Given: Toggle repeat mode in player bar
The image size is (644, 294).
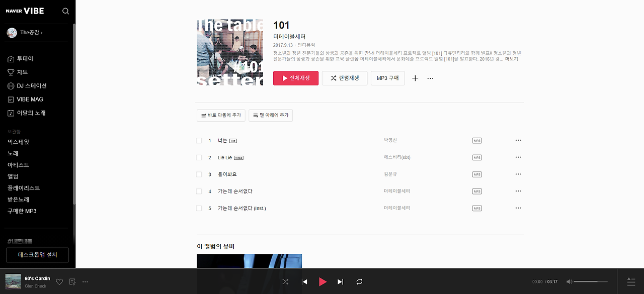Looking at the screenshot, I should 359,282.
